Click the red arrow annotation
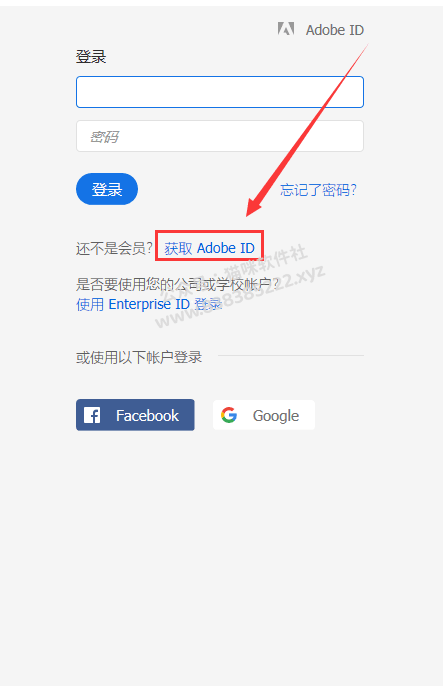The image size is (443, 686). point(307,130)
